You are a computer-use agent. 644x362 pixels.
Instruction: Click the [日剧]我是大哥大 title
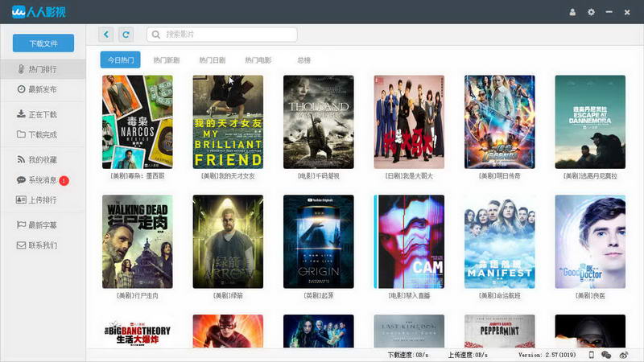point(409,176)
